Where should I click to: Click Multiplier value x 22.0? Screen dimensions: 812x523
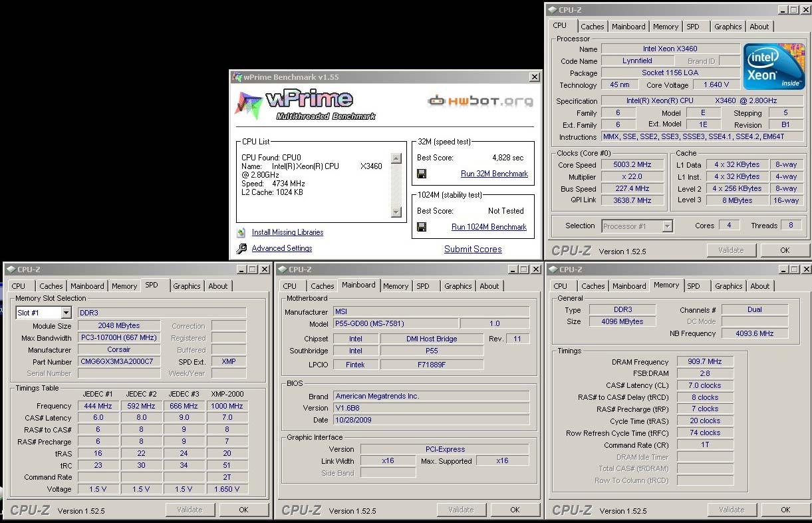tap(632, 177)
